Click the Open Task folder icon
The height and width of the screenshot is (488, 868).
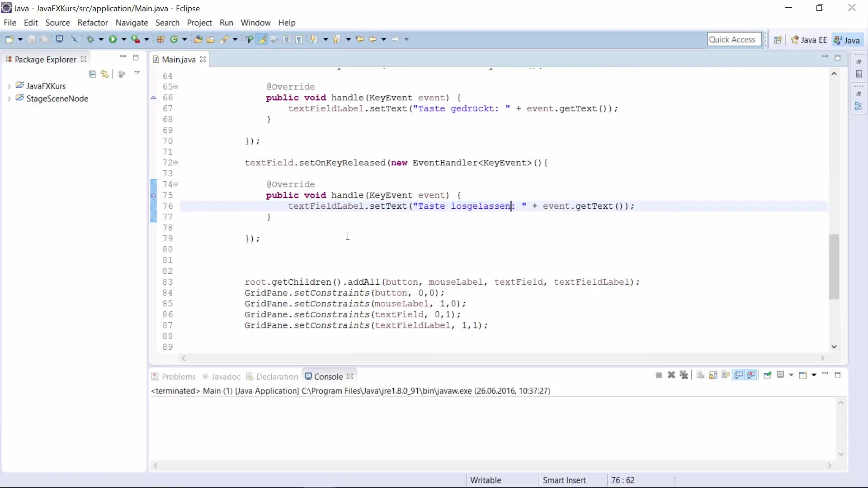point(211,39)
